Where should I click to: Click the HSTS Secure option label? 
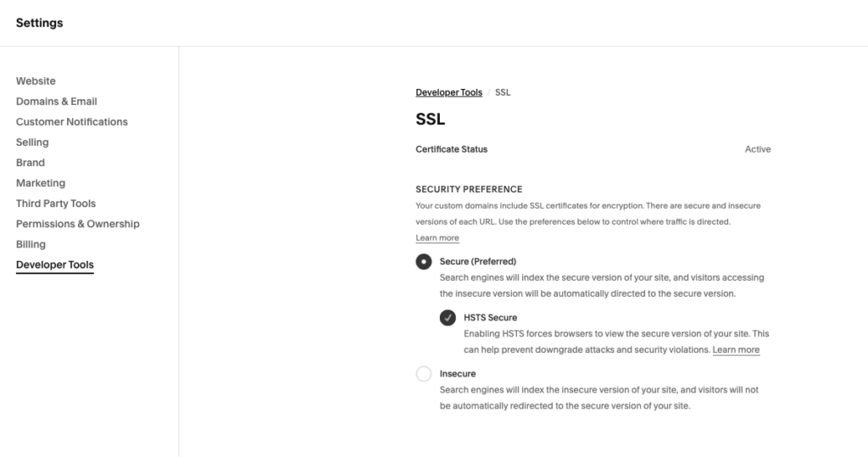[491, 317]
